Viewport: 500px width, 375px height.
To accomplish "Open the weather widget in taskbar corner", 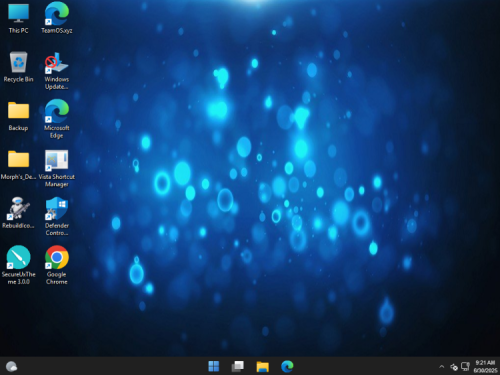I will click(12, 366).
